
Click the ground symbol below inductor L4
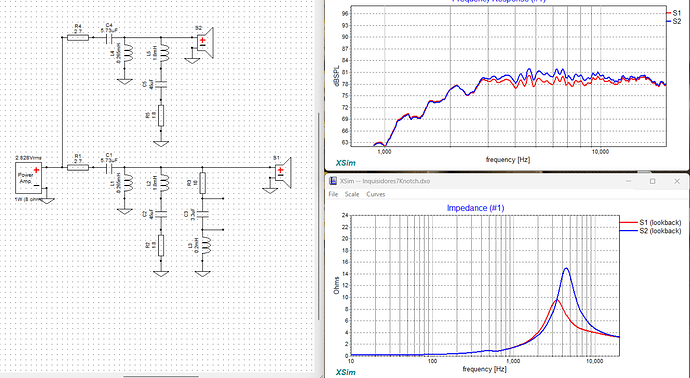pos(125,82)
